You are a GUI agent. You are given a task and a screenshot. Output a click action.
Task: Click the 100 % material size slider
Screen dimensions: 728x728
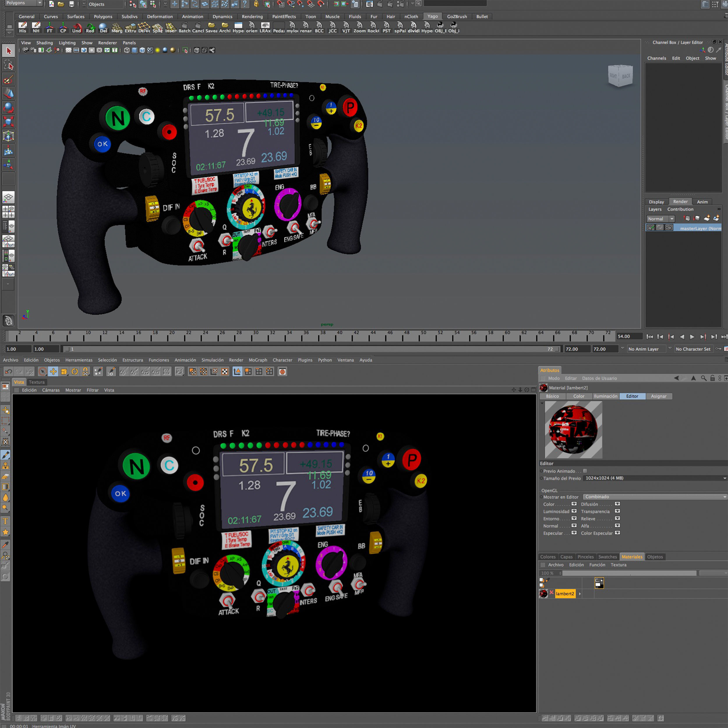click(x=629, y=573)
